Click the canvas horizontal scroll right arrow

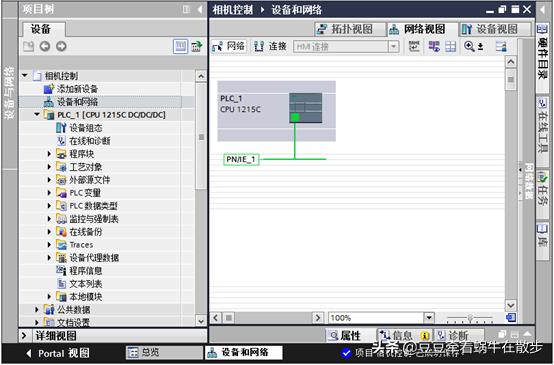(318, 318)
